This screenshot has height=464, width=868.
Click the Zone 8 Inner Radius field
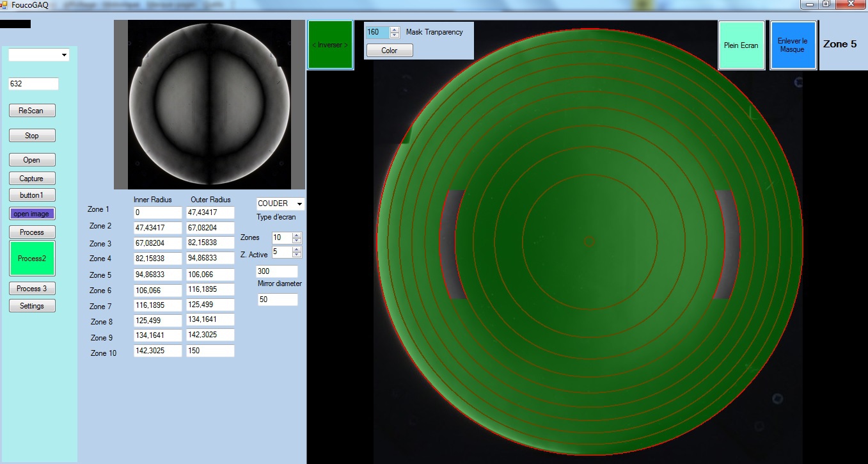pyautogui.click(x=158, y=319)
